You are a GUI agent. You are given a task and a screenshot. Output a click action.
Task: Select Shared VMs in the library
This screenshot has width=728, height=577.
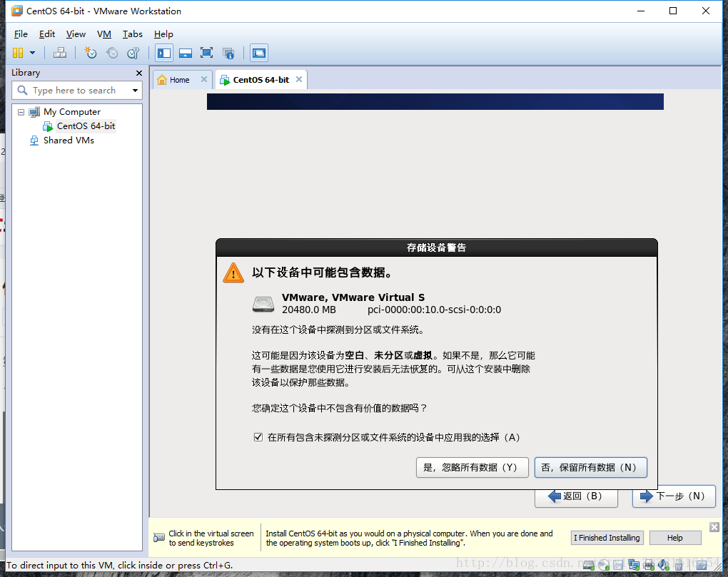click(69, 140)
